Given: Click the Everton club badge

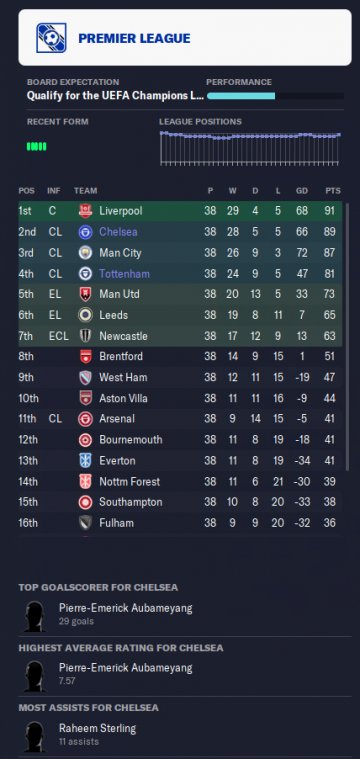Looking at the screenshot, I should [85, 461].
